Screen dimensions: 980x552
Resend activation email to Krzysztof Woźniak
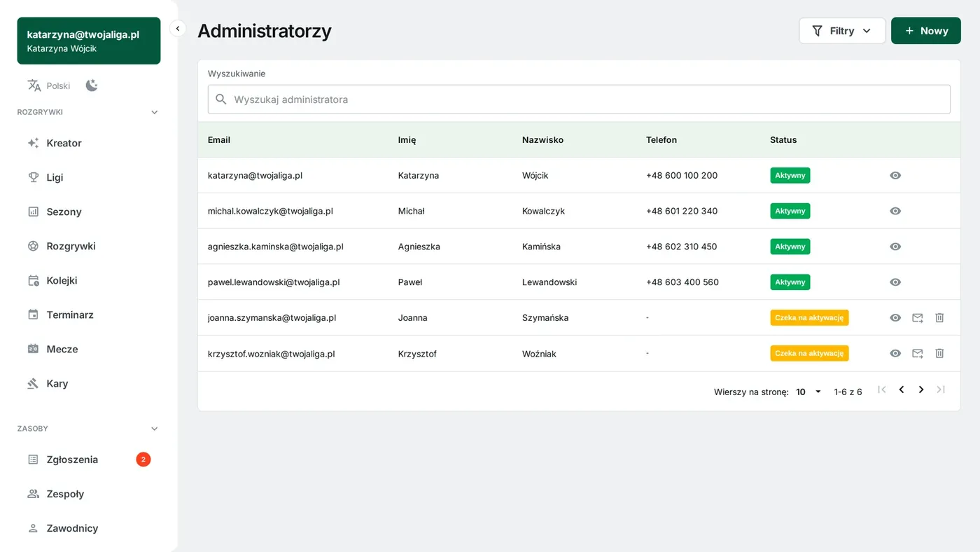[918, 354]
